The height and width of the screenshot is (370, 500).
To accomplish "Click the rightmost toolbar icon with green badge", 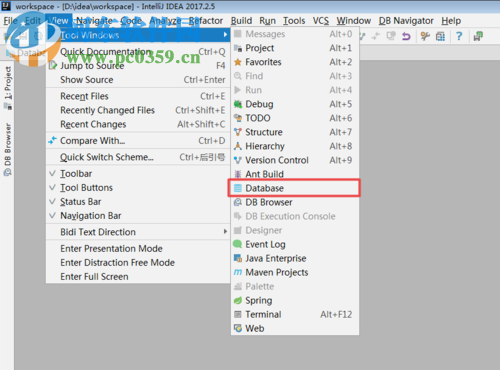I will [x=478, y=36].
